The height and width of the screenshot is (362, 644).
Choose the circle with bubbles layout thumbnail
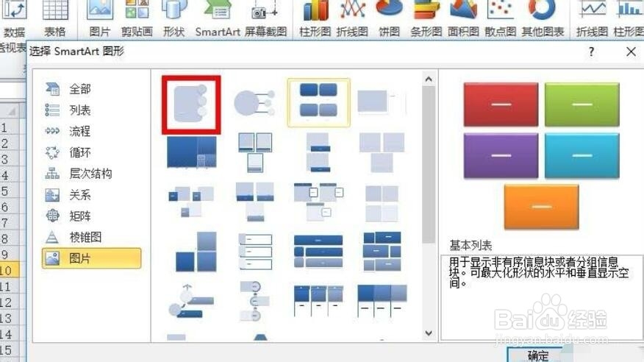(254, 103)
